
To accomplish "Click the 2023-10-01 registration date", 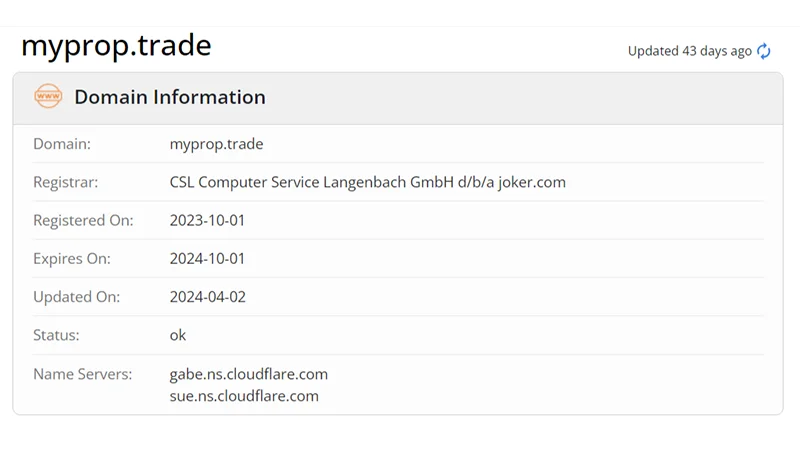I will pos(207,220).
